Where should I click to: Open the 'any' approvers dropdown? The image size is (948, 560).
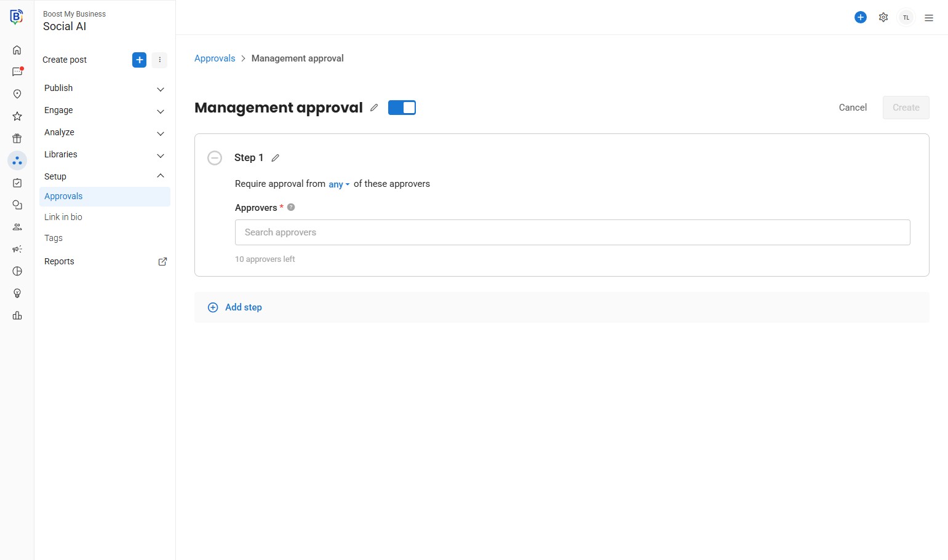pyautogui.click(x=338, y=184)
